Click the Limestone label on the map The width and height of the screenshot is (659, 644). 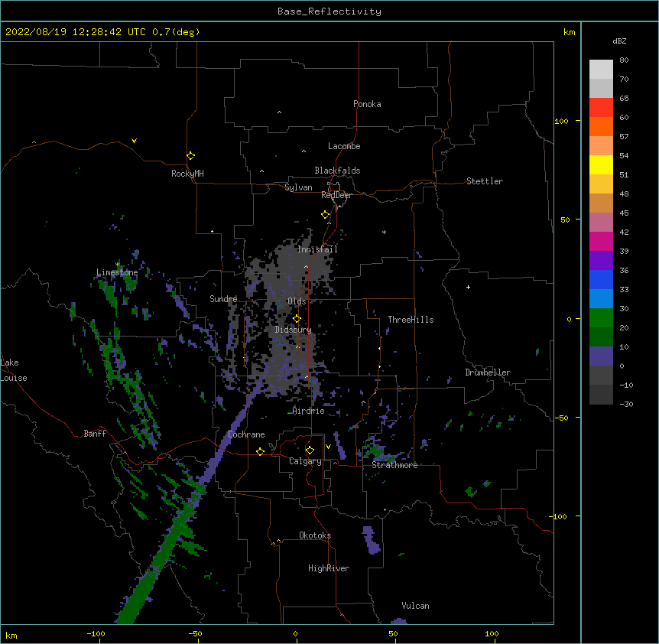[x=117, y=272]
